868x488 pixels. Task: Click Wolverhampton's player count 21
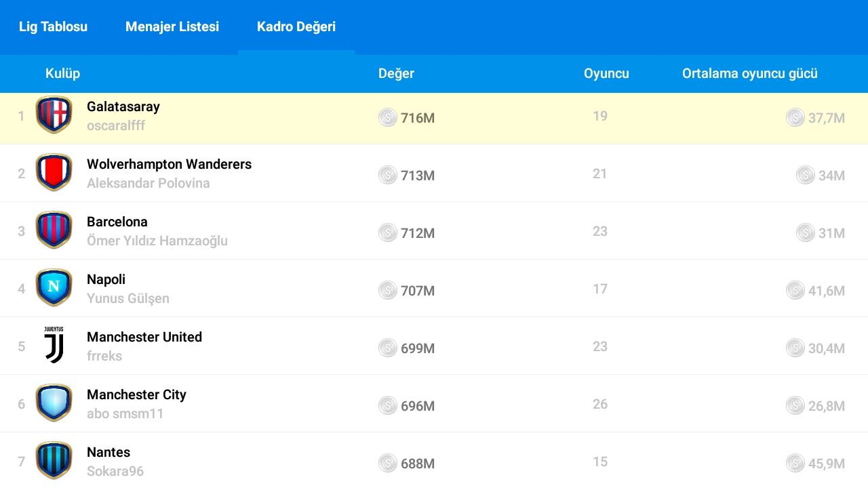tap(600, 174)
